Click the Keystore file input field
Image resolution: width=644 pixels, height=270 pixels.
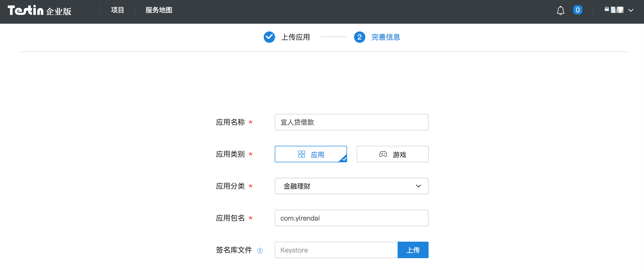click(x=336, y=250)
